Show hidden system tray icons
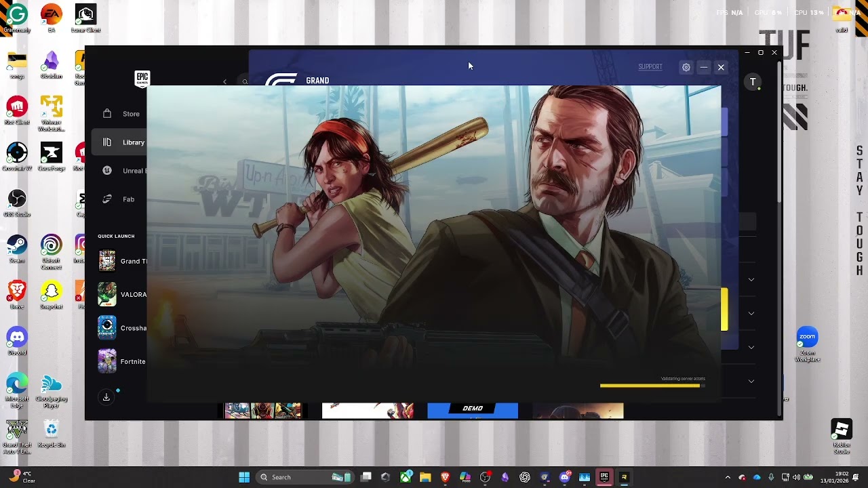Image resolution: width=868 pixels, height=488 pixels. 728,477
